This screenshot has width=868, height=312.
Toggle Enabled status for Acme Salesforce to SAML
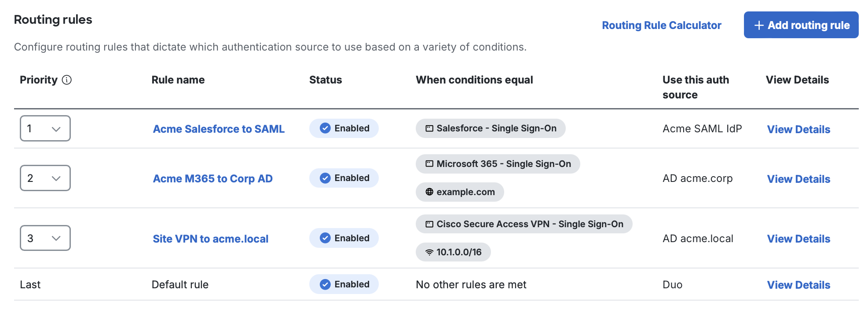pyautogui.click(x=344, y=128)
